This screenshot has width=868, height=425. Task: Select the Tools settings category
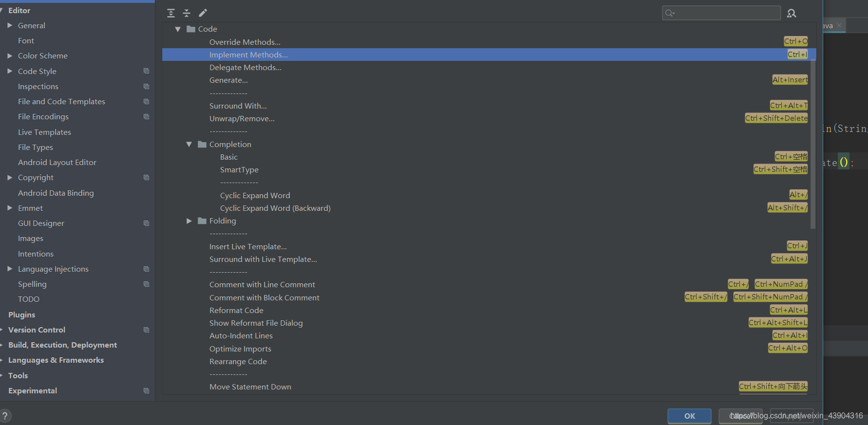click(18, 375)
